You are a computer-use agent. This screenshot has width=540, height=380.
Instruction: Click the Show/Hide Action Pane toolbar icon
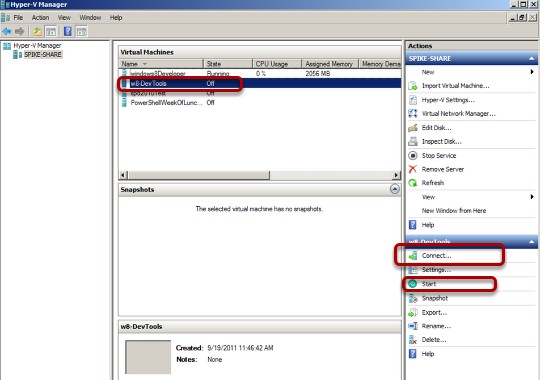(82, 32)
